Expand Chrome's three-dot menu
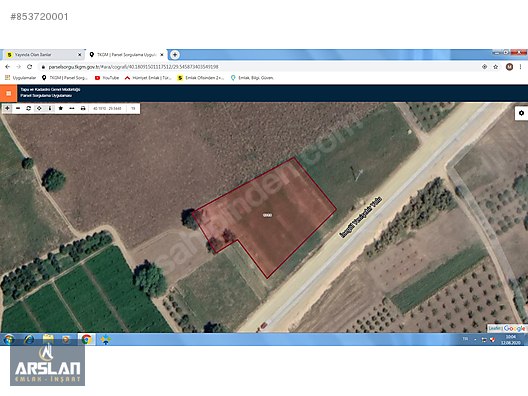528x396 pixels. (520, 67)
